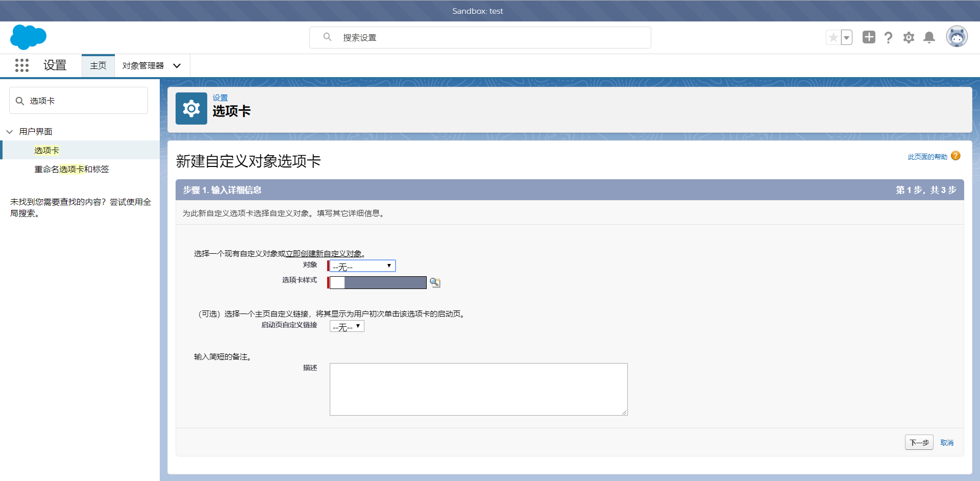Collapse the 用户界面 tree section
The image size is (980, 481).
click(9, 131)
